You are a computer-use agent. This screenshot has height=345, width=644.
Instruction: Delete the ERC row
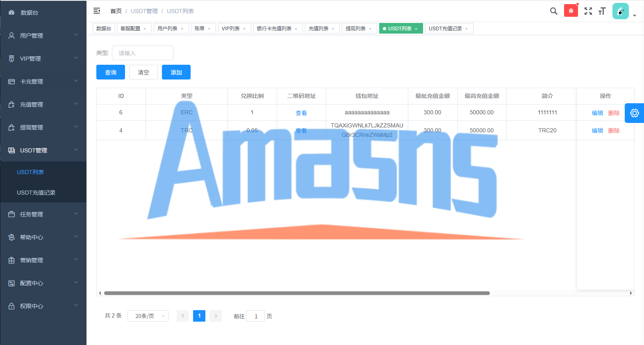tap(614, 113)
